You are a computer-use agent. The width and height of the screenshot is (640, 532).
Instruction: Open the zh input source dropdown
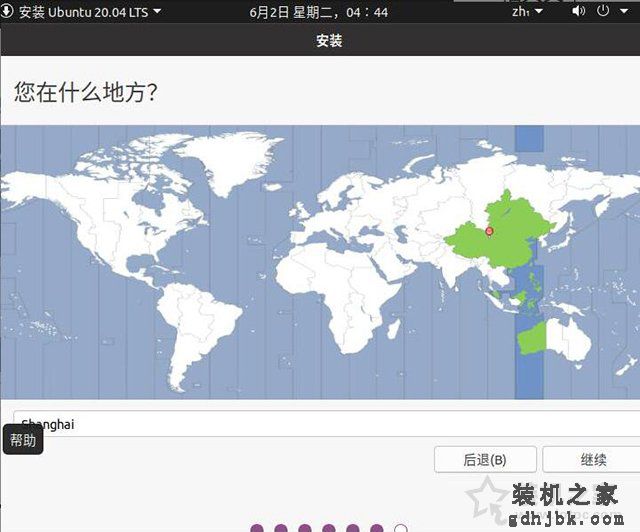tap(527, 11)
